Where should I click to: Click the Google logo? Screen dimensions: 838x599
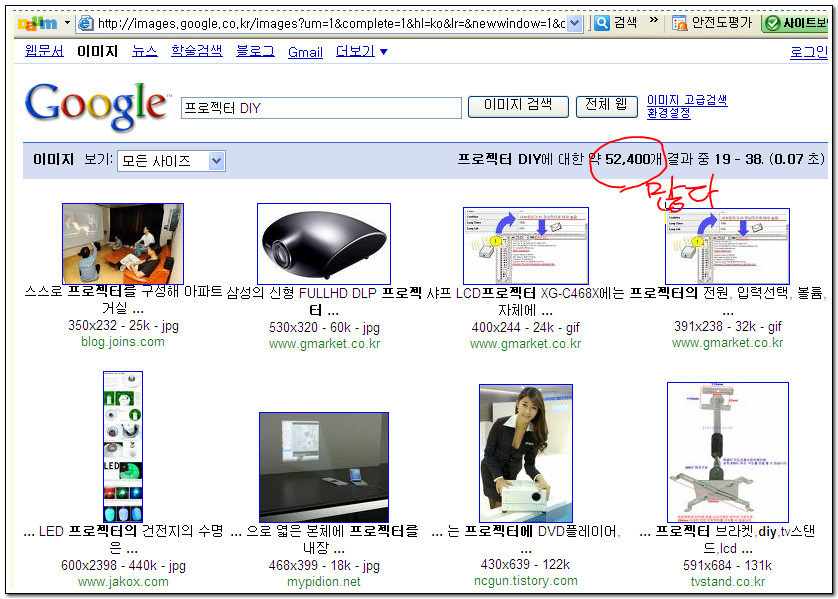(96, 106)
